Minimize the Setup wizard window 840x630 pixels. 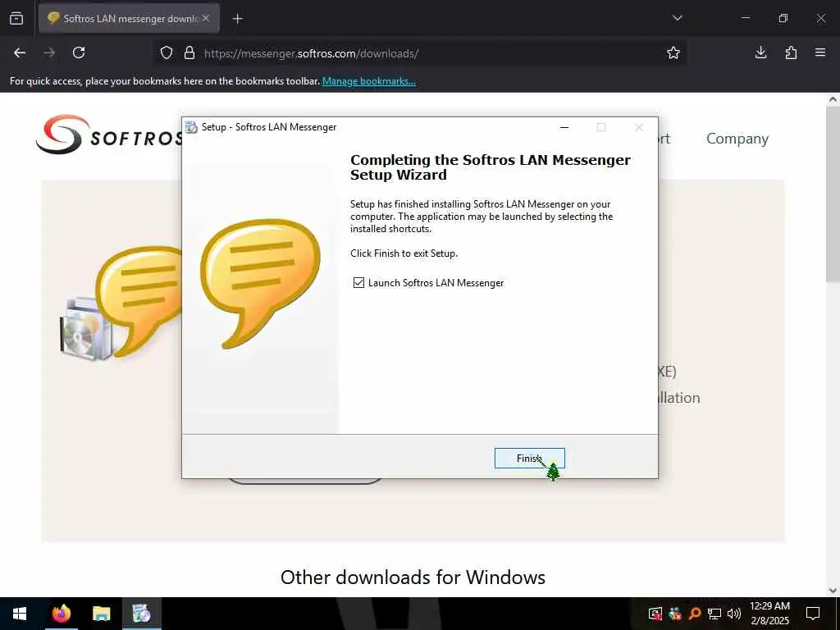pyautogui.click(x=564, y=127)
